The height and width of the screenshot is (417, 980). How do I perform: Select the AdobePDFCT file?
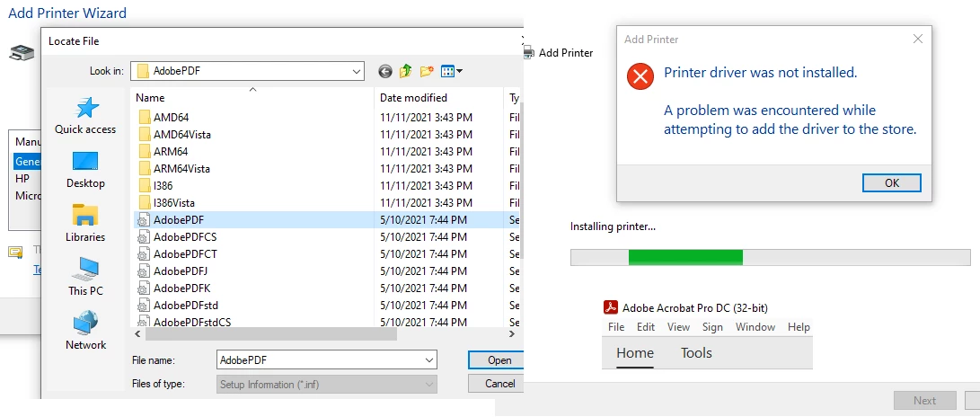[177, 253]
